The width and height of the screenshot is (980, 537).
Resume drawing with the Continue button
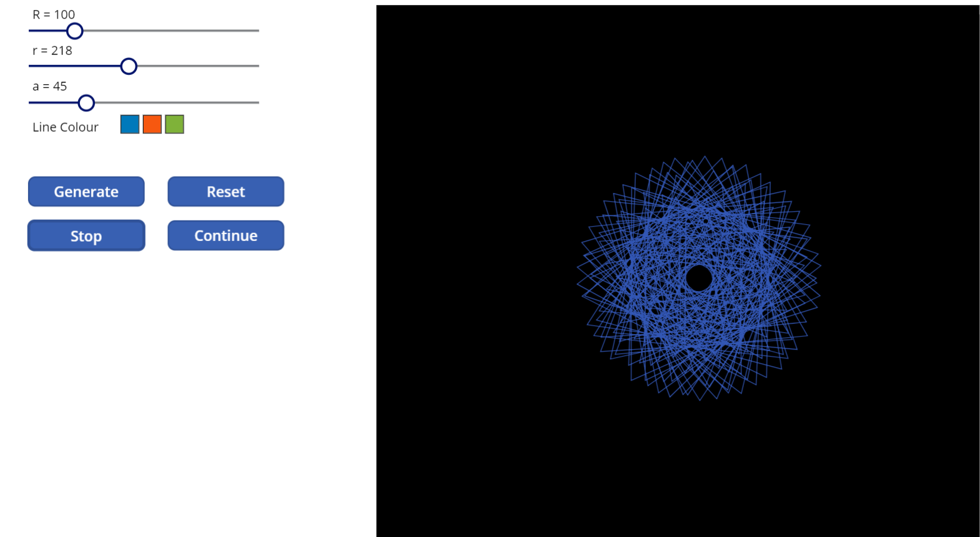[x=225, y=235]
